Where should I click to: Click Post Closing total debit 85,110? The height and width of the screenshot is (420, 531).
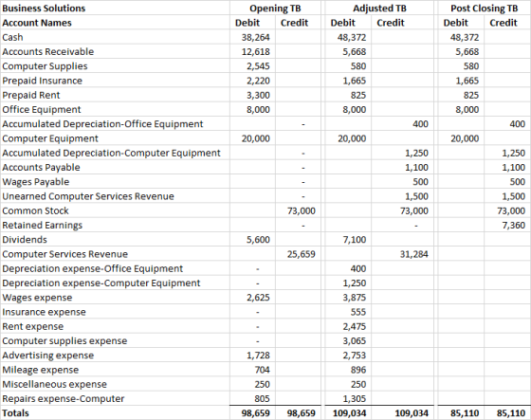(x=465, y=413)
